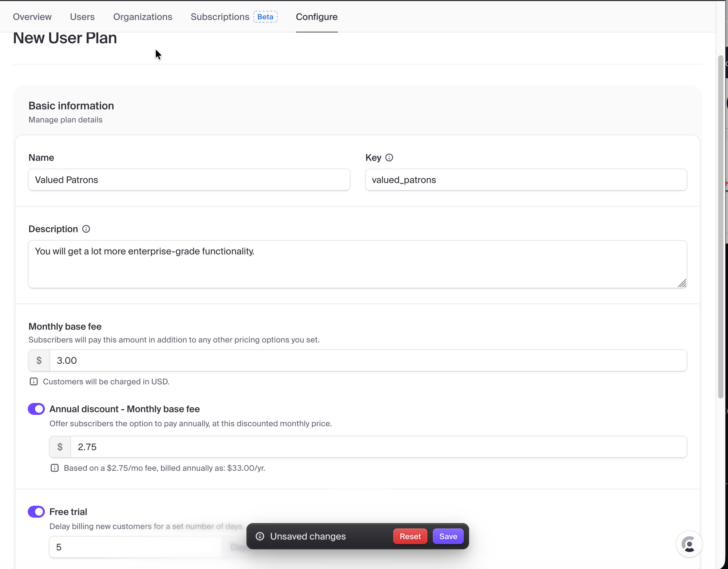Click the description textarea resize handle
This screenshot has width=728, height=569.
pyautogui.click(x=682, y=283)
